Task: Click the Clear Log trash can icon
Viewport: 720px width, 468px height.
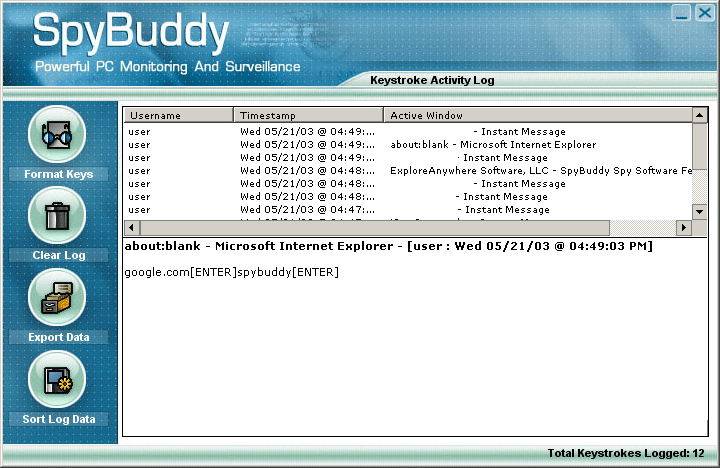Action: tap(58, 215)
